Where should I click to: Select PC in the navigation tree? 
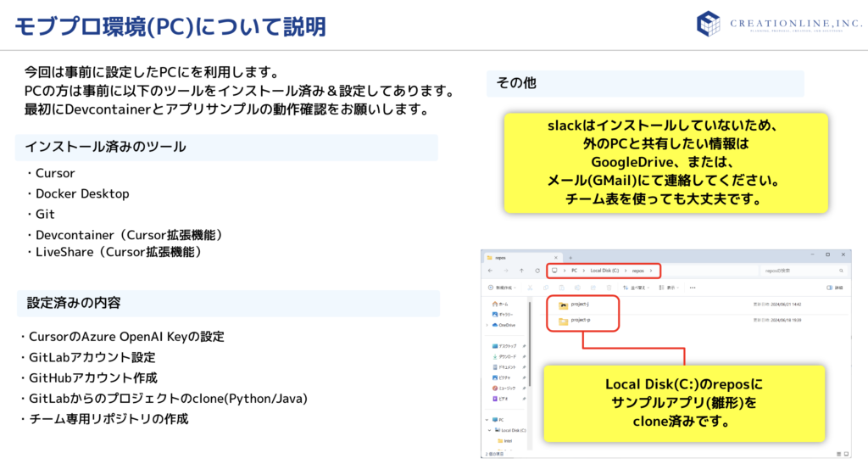tap(498, 420)
